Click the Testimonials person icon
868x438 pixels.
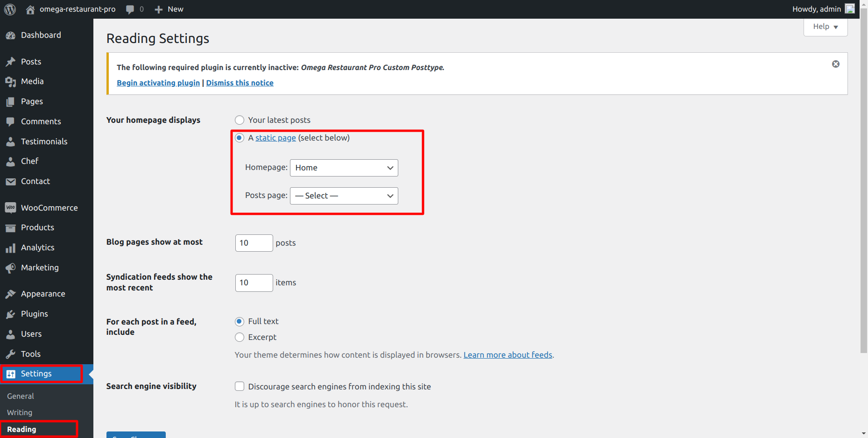click(x=11, y=141)
